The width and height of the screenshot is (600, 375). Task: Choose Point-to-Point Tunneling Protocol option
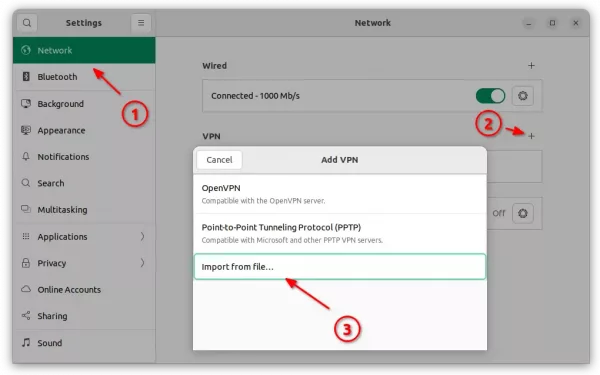pyautogui.click(x=340, y=233)
